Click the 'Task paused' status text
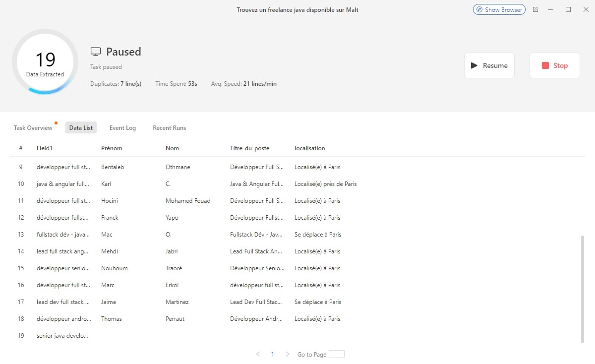This screenshot has height=364, width=595. click(x=106, y=67)
